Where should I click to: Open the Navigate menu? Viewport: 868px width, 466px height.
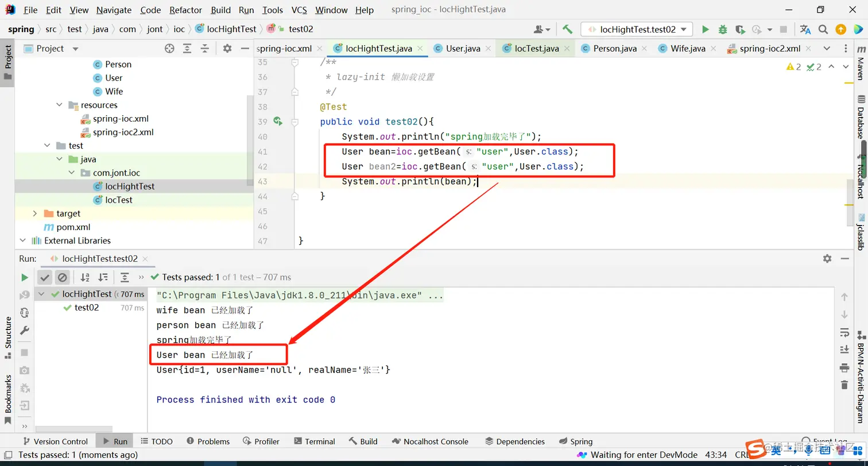click(x=114, y=10)
